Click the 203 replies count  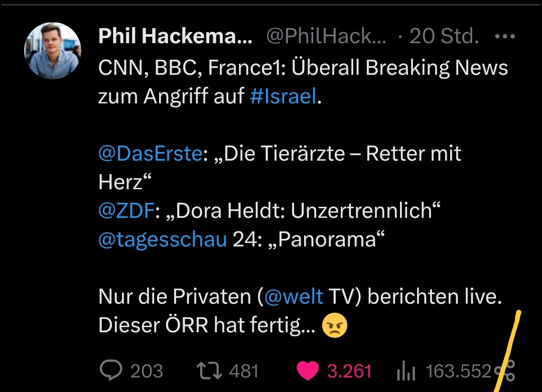click(147, 371)
